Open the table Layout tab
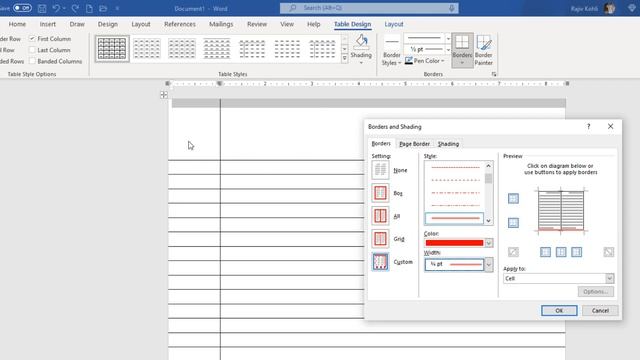640x360 pixels. point(394,24)
